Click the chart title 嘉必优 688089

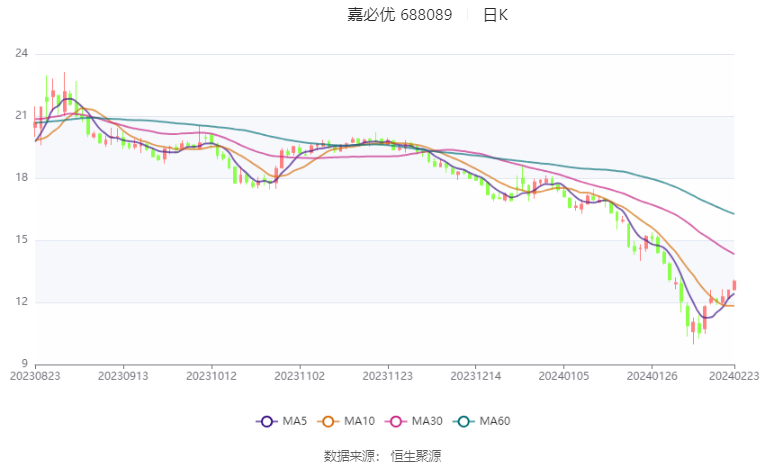(x=400, y=15)
